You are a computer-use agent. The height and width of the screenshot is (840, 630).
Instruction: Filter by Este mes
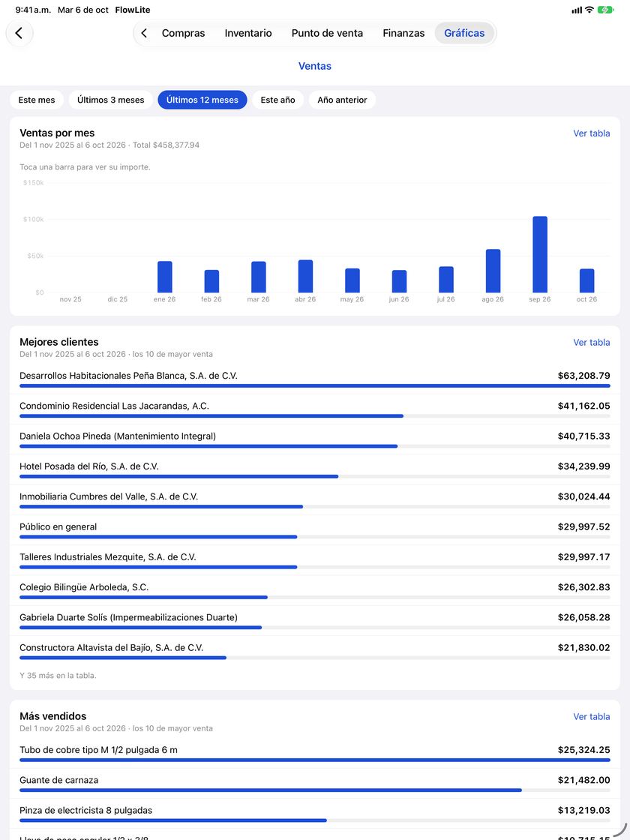37,100
